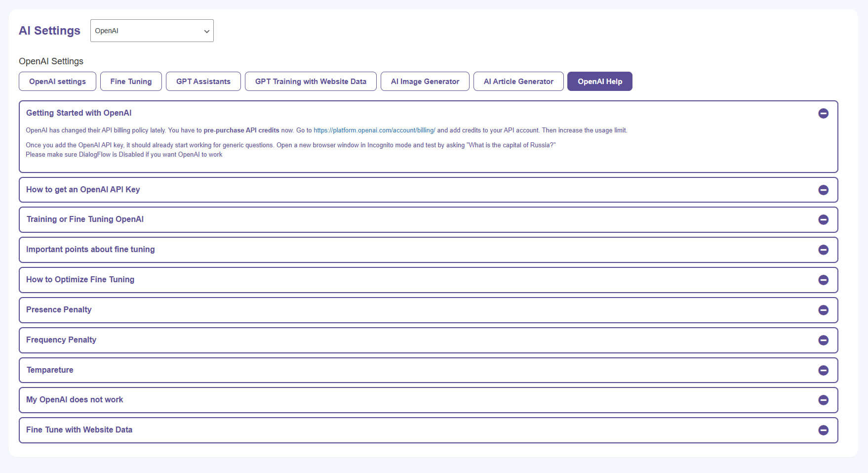This screenshot has width=868, height=473.
Task: Toggle minus icon for Presence Penalty
Action: click(x=823, y=310)
